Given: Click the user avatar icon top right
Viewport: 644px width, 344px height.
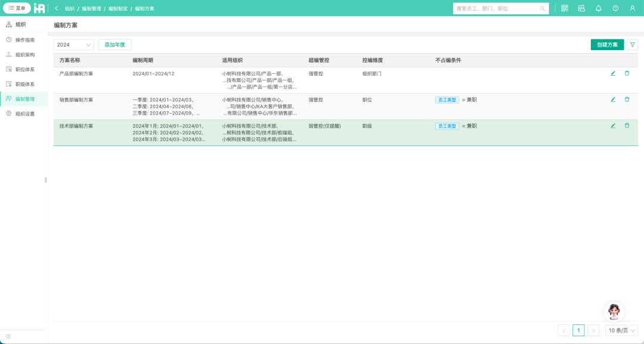Looking at the screenshot, I should coord(631,8).
